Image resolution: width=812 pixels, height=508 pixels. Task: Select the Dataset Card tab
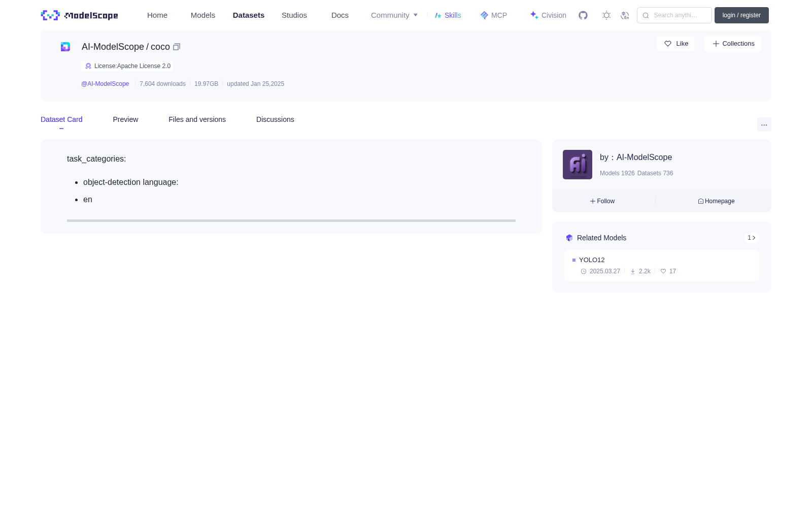coord(61,119)
